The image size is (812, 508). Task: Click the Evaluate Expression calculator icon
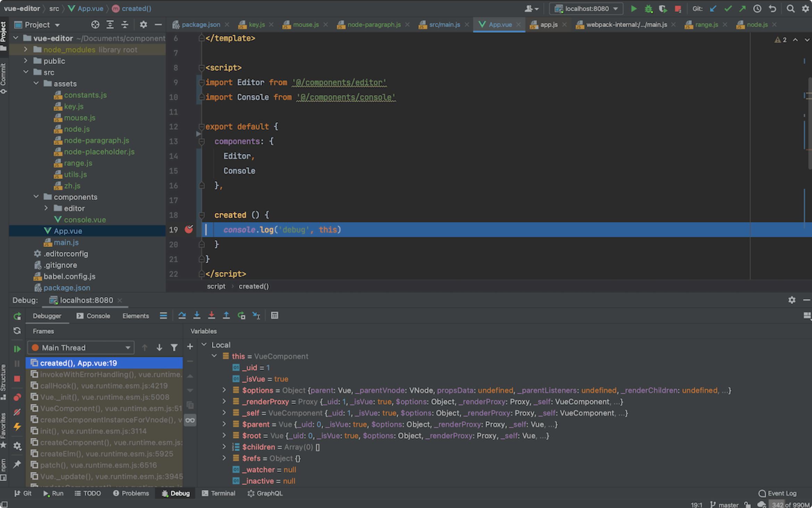(x=274, y=315)
